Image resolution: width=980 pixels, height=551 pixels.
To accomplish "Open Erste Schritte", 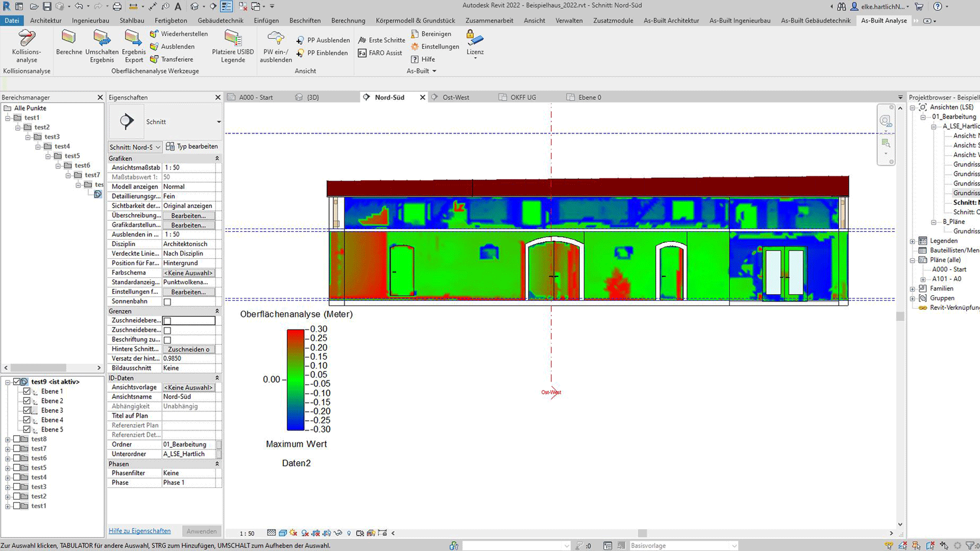I will pyautogui.click(x=381, y=40).
